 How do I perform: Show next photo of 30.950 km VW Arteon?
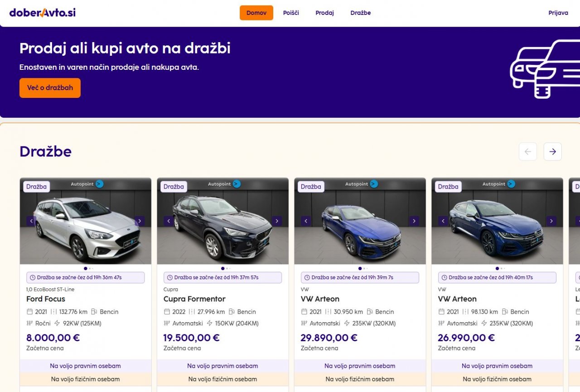(414, 221)
